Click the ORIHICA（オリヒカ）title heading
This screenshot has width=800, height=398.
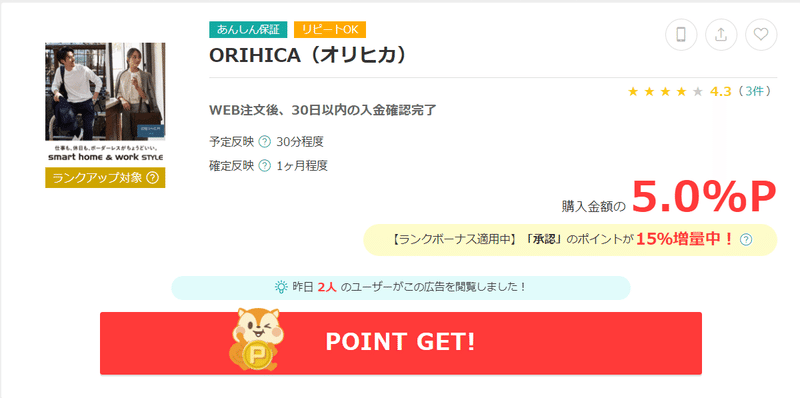pyautogui.click(x=308, y=56)
